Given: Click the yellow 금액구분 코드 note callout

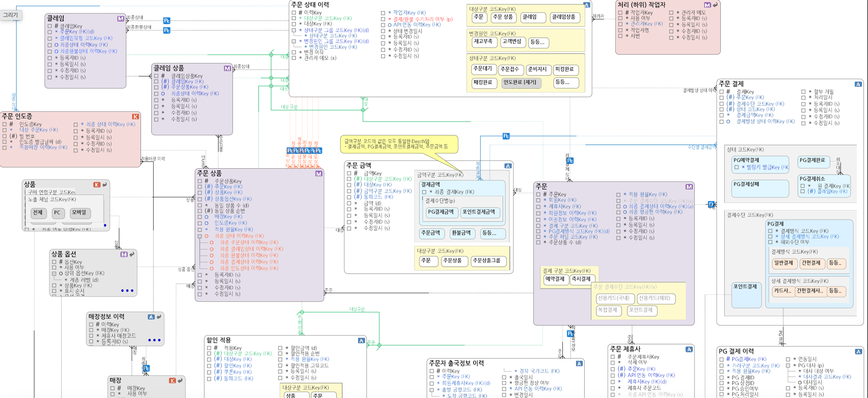Looking at the screenshot, I should click(x=398, y=144).
